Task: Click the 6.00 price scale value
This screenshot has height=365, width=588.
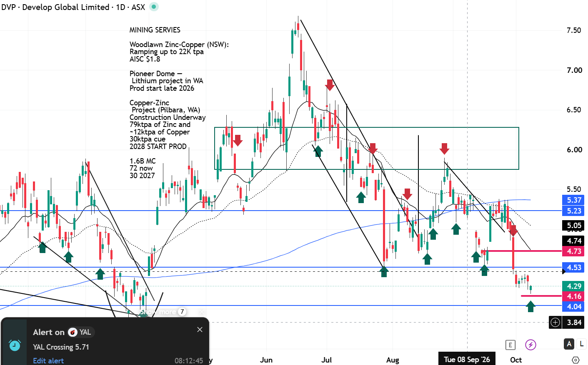Action: pos(574,150)
